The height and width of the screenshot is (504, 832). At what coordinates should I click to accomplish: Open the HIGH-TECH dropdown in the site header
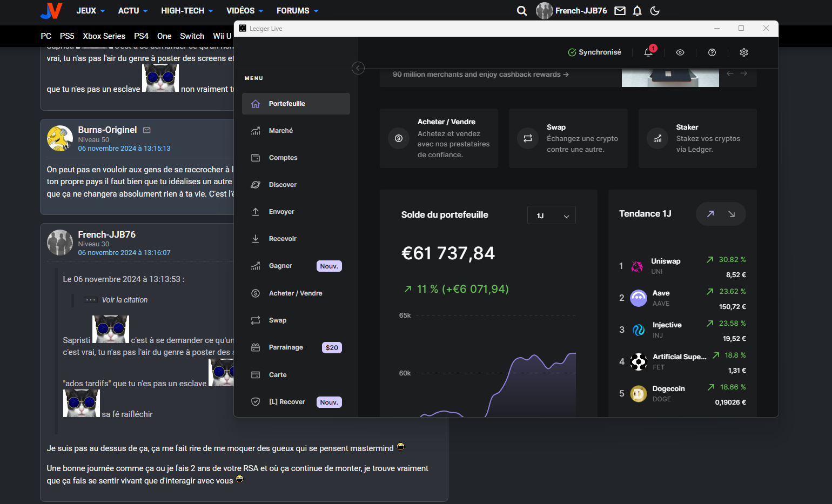click(x=187, y=11)
